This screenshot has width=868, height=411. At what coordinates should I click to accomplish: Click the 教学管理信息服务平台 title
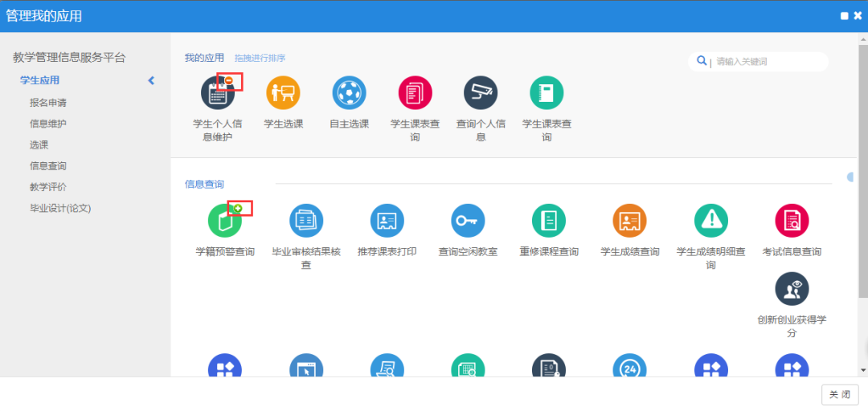point(69,57)
